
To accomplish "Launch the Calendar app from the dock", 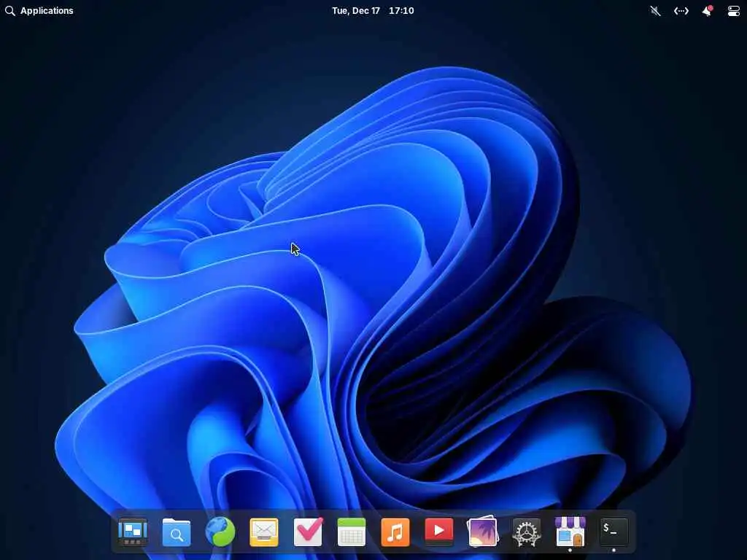I will click(352, 532).
